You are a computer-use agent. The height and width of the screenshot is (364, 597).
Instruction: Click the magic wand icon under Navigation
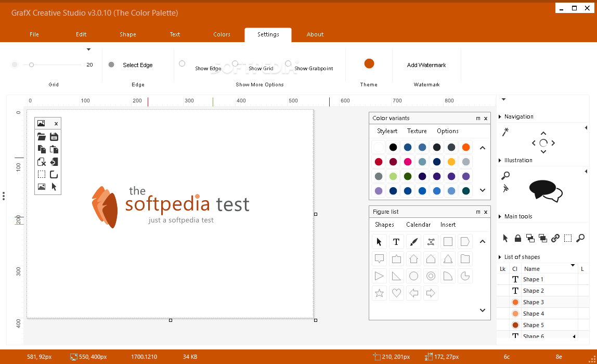(505, 132)
